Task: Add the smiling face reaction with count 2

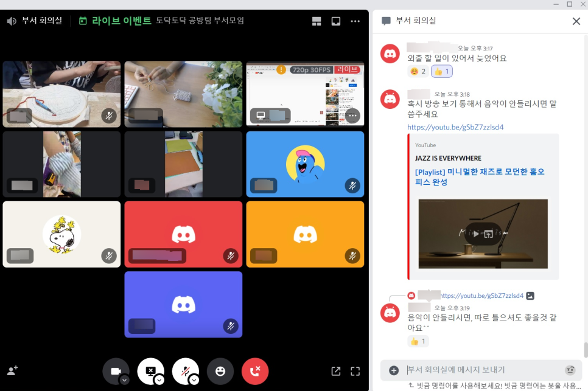Action: 418,71
